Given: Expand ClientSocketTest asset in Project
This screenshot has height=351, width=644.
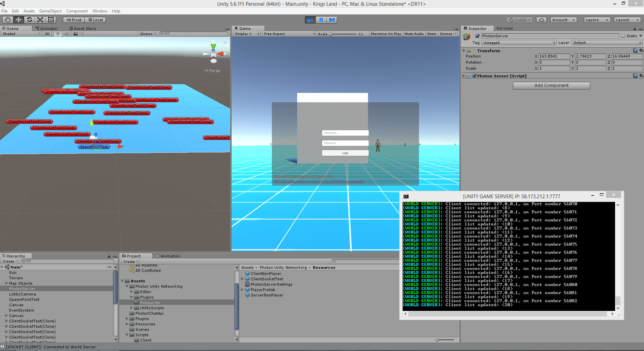Looking at the screenshot, I should point(242,279).
